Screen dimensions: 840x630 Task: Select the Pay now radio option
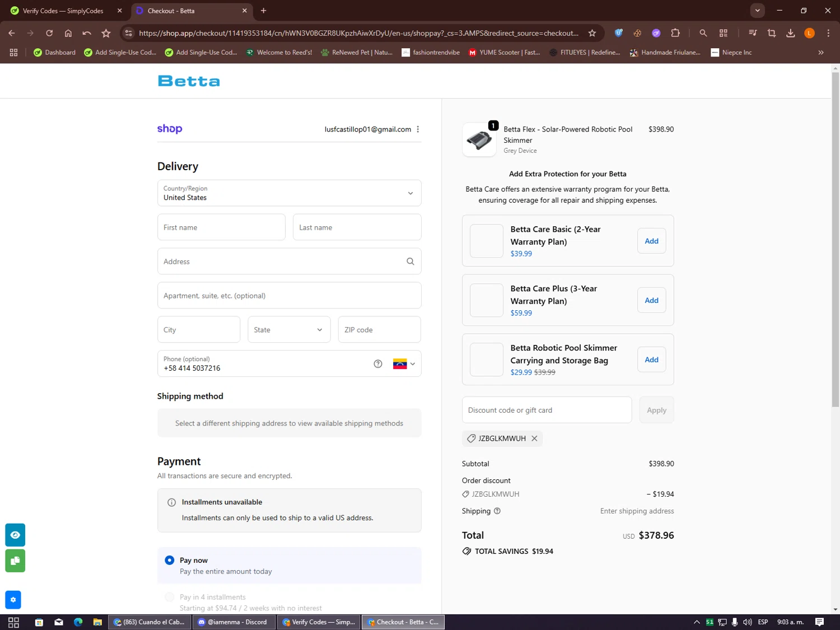pyautogui.click(x=169, y=560)
